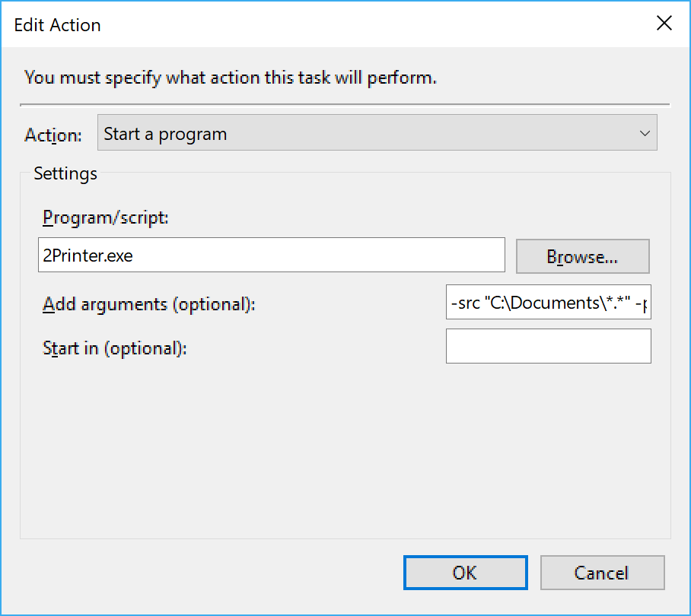Image resolution: width=691 pixels, height=616 pixels.
Task: Click the "Action:" label
Action: click(53, 135)
